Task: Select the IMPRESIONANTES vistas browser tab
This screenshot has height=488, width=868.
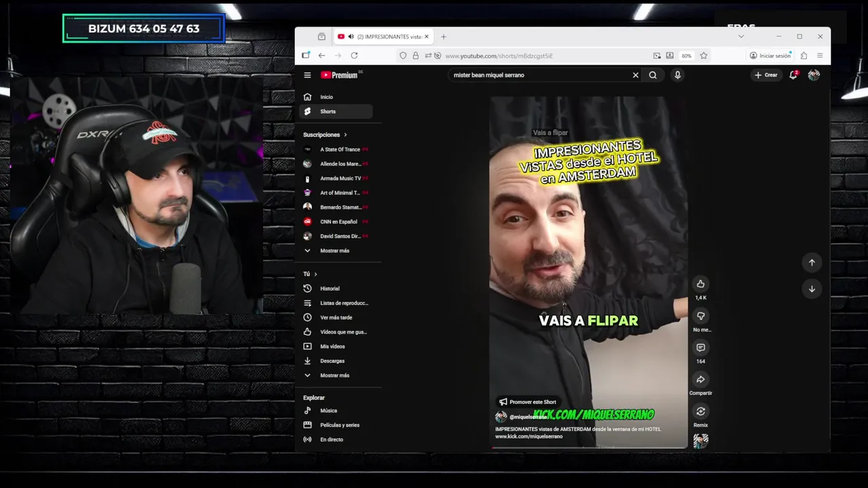Action: tap(383, 37)
